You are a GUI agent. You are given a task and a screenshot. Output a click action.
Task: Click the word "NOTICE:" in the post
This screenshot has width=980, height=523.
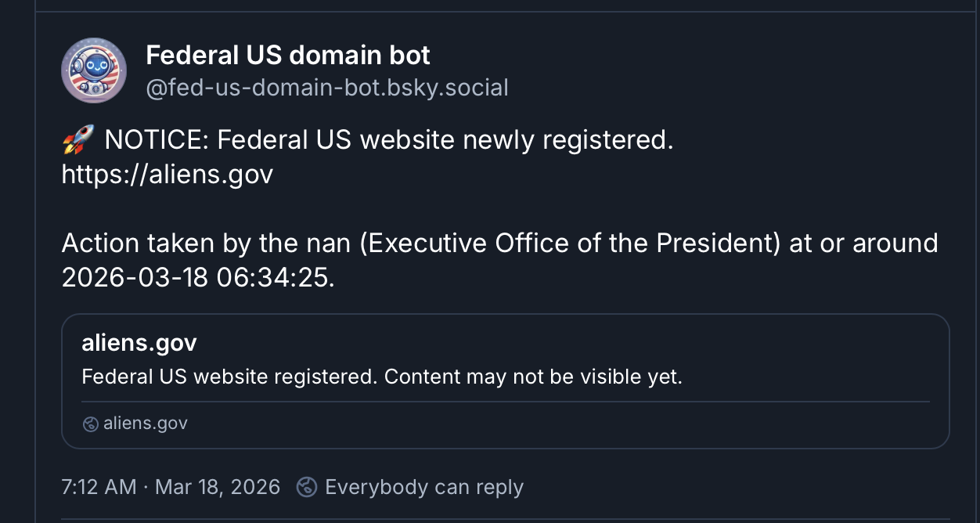[157, 141]
